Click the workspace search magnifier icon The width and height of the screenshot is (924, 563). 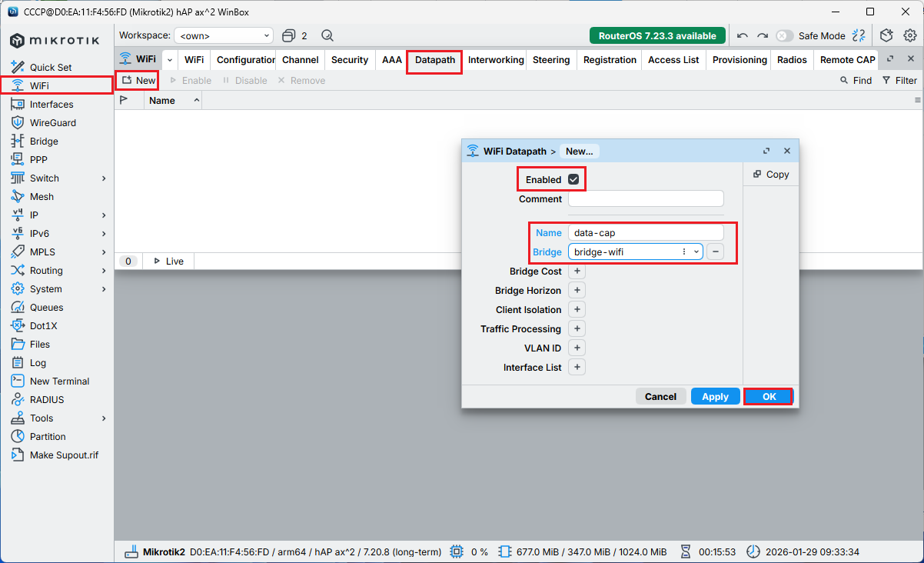point(327,35)
